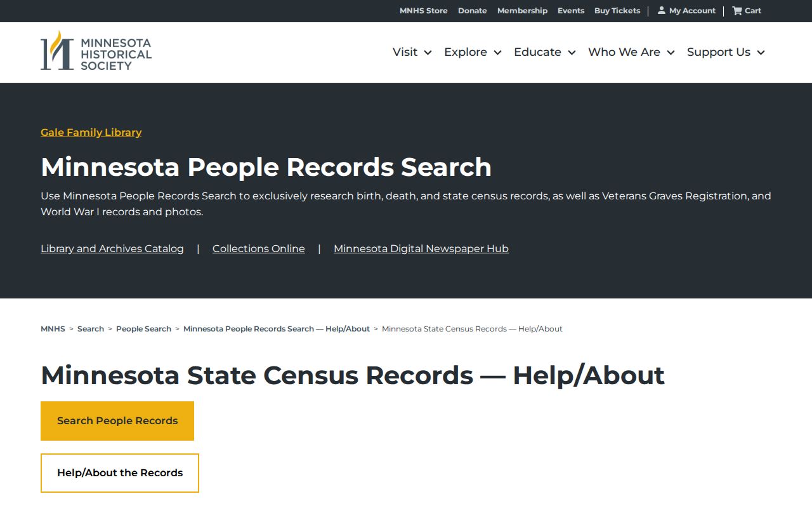Viewport: 812px width, 508px height.
Task: Click the current-page breadcrumb Minnesota State Census Records
Action: [x=472, y=329]
